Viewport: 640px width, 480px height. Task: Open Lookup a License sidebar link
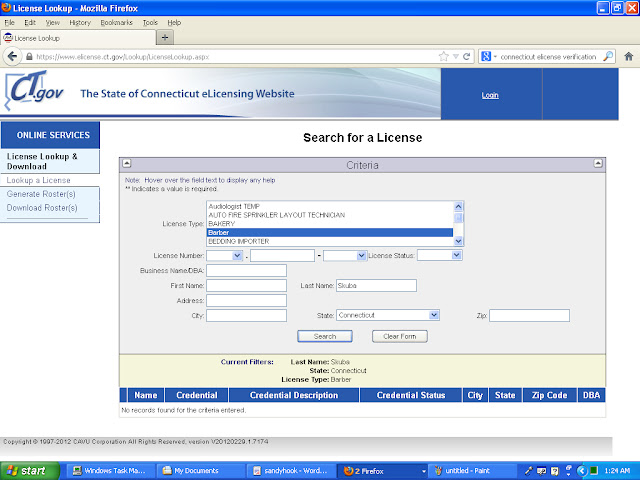[38, 180]
